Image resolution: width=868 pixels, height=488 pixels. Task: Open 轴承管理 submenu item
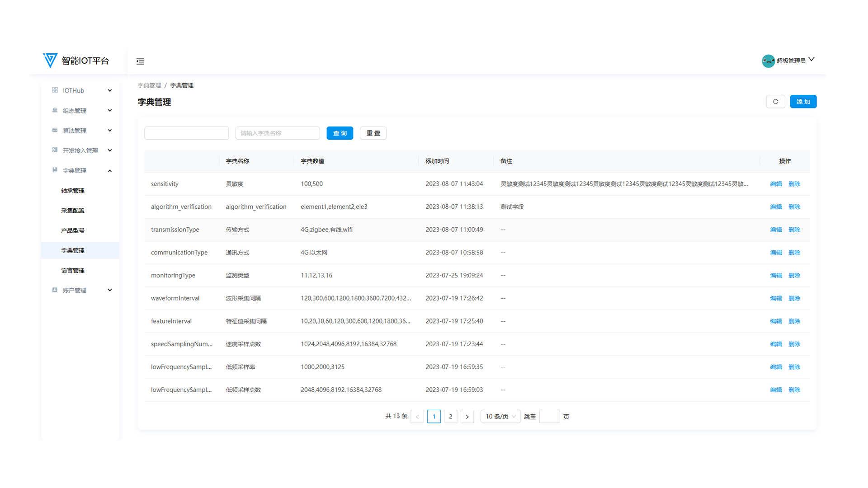coord(73,191)
